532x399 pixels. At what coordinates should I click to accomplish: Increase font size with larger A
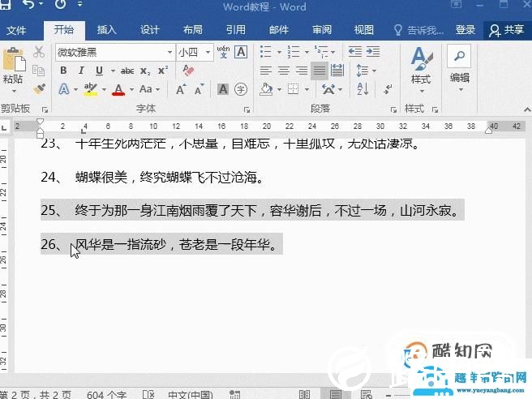(x=181, y=89)
